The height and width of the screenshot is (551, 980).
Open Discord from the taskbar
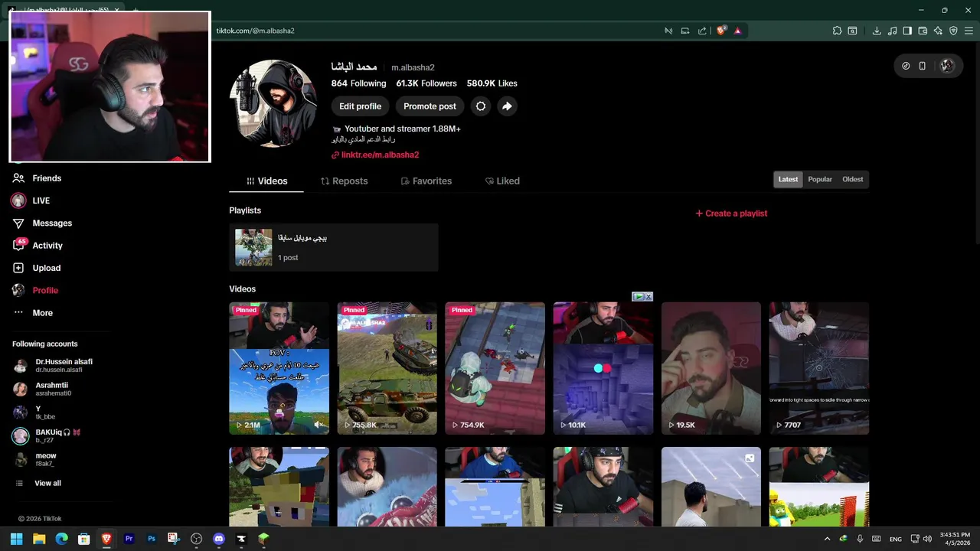pyautogui.click(x=219, y=539)
